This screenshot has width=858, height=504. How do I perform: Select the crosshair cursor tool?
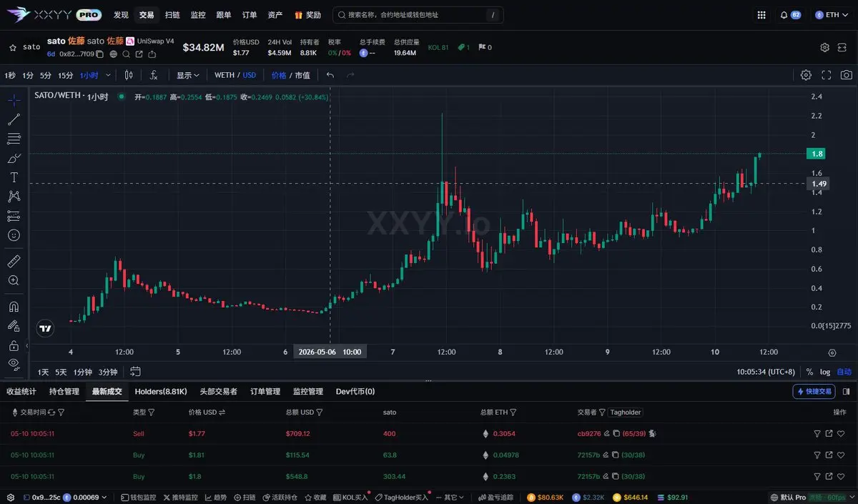[14, 100]
